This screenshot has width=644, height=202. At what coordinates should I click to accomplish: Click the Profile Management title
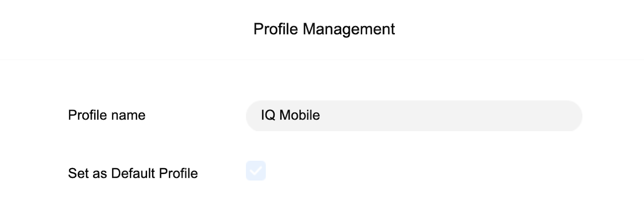324,29
